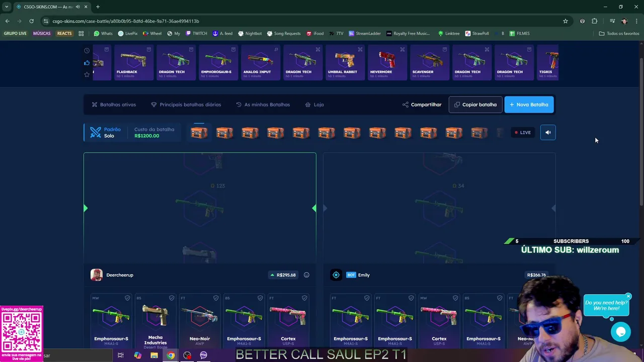The height and width of the screenshot is (362, 644).
Task: Open the StreamLadder bookmark
Action: coord(365,34)
